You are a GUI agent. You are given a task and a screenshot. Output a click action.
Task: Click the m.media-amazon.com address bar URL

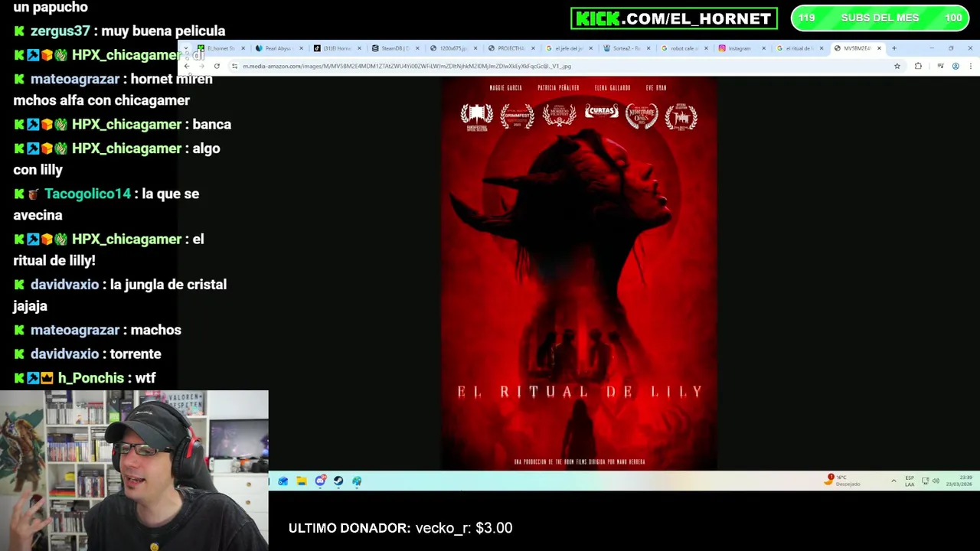407,67
